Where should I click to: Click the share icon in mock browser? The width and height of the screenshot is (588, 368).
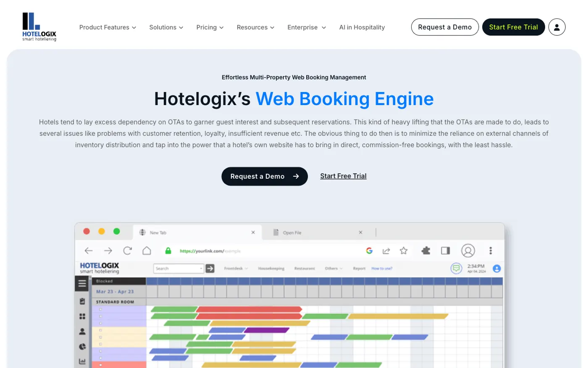coord(386,251)
